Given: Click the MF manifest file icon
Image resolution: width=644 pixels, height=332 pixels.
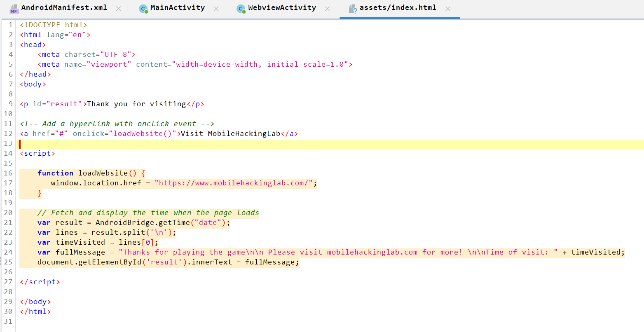Looking at the screenshot, I should (14, 7).
